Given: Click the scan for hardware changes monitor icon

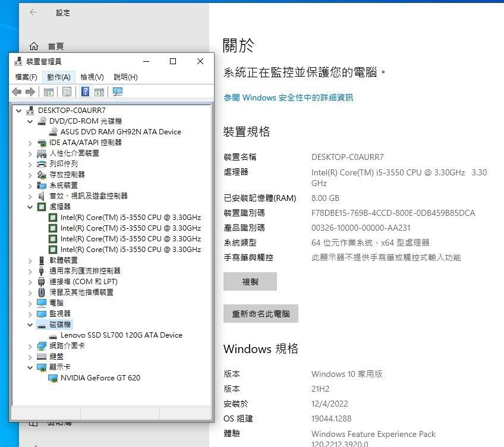Looking at the screenshot, I should tap(118, 92).
